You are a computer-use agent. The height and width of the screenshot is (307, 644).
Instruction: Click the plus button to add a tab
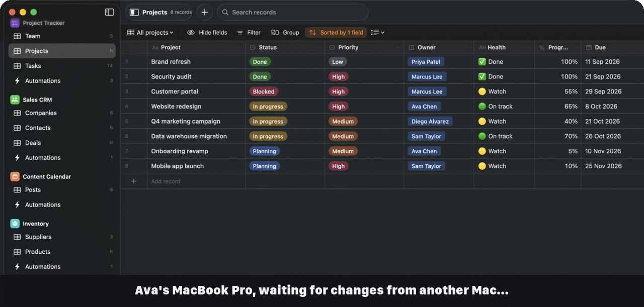pos(205,12)
